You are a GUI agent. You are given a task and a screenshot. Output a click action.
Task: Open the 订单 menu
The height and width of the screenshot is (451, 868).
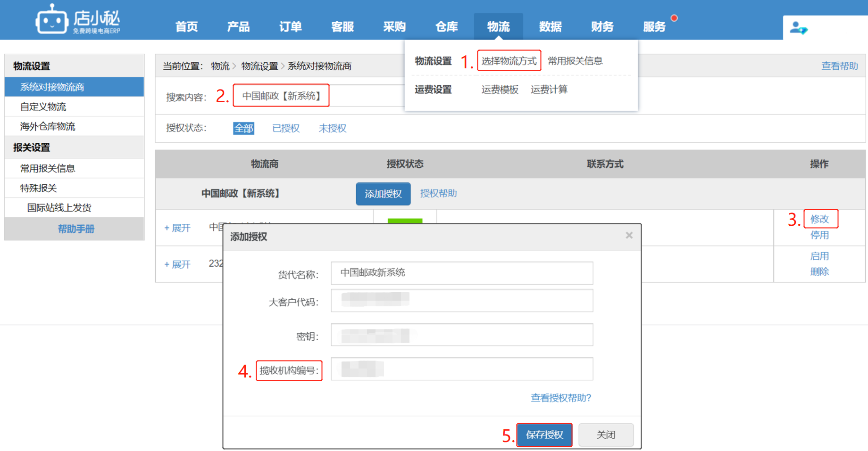[290, 27]
